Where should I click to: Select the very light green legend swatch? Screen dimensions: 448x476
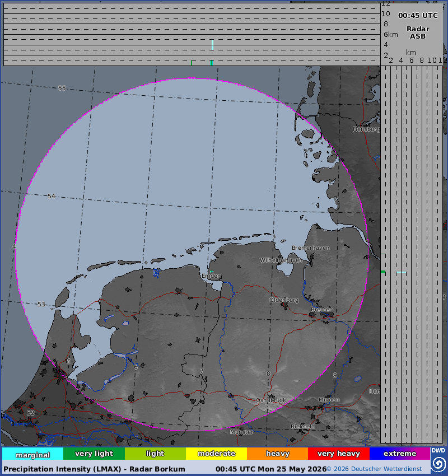click(x=94, y=454)
